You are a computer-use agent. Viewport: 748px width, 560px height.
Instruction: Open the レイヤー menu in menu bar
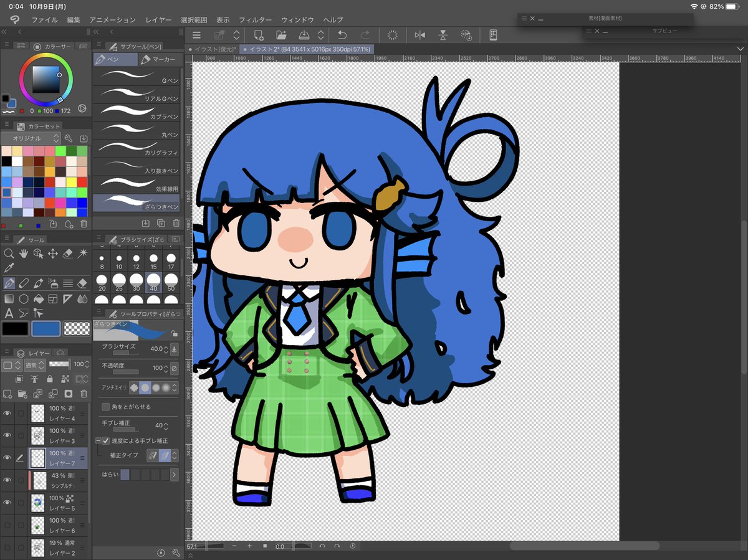pos(158,20)
